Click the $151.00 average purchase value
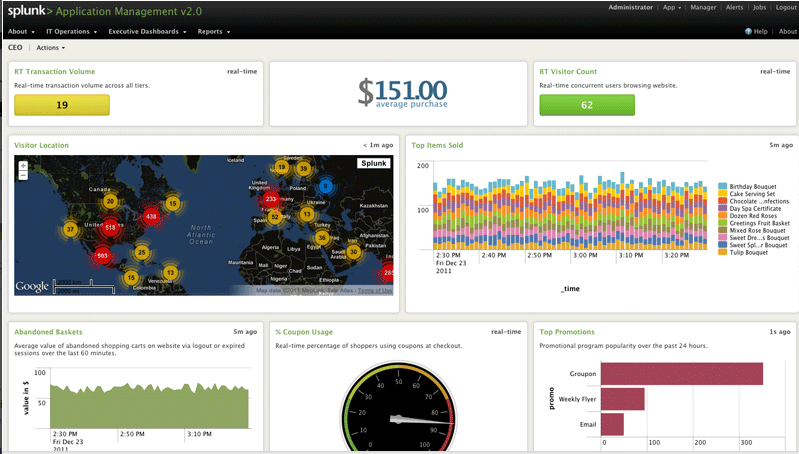Image resolution: width=799 pixels, height=454 pixels. 403,91
